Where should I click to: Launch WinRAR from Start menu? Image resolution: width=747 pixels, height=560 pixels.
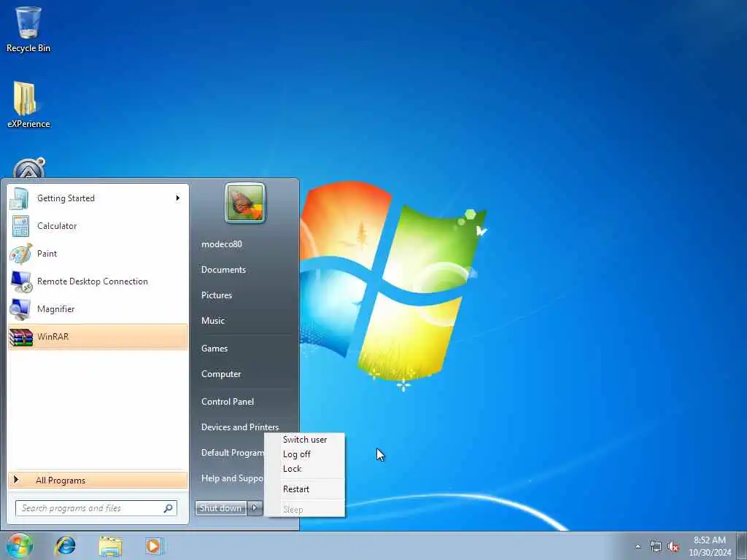coord(98,337)
